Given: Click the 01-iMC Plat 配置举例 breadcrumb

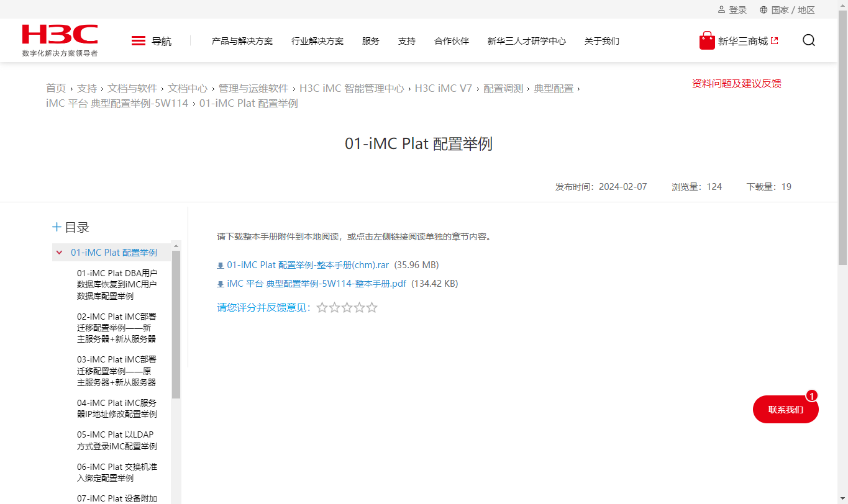Looking at the screenshot, I should pyautogui.click(x=248, y=103).
